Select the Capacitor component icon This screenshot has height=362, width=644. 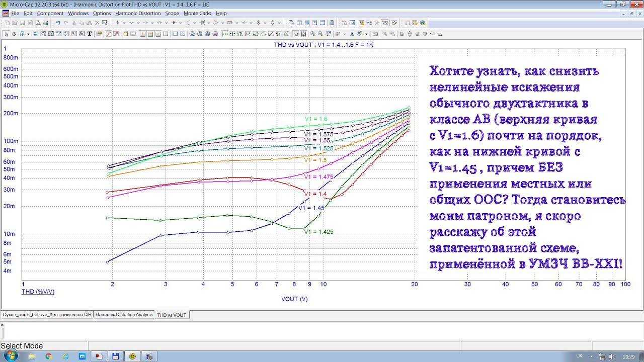coord(145,23)
